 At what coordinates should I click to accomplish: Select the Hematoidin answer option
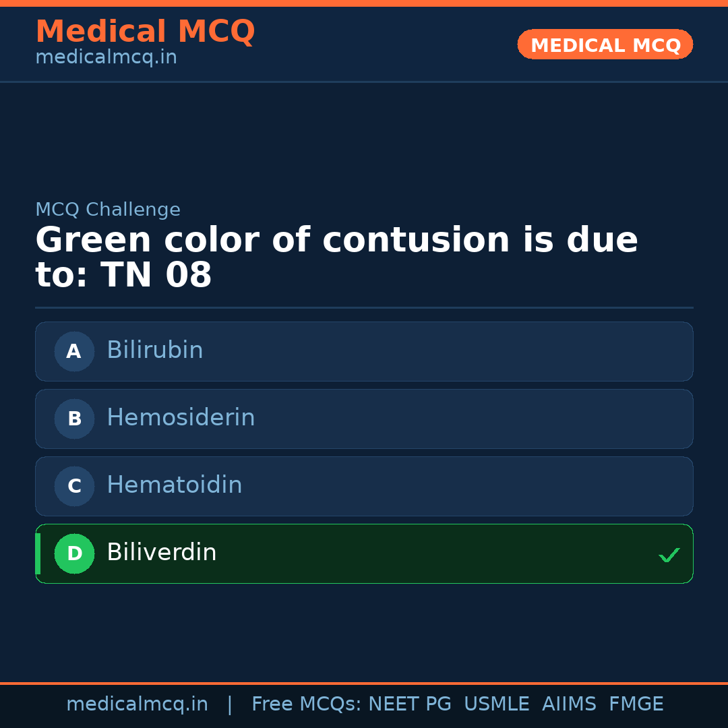(x=364, y=486)
